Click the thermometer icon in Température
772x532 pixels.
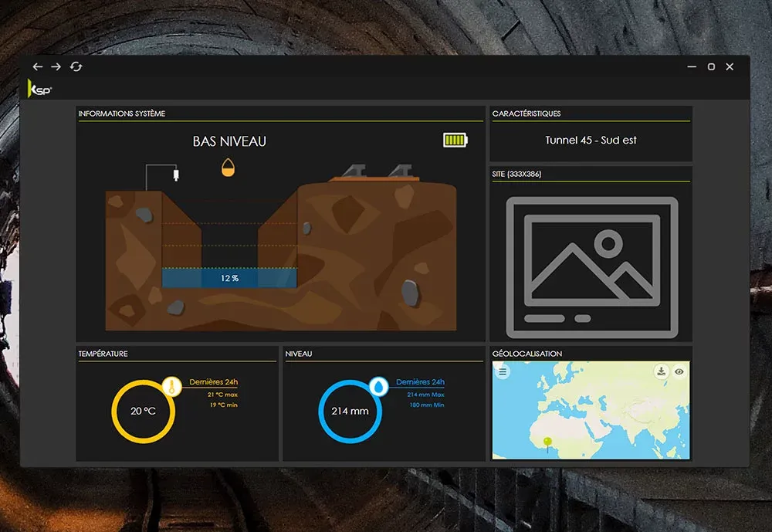pyautogui.click(x=171, y=387)
